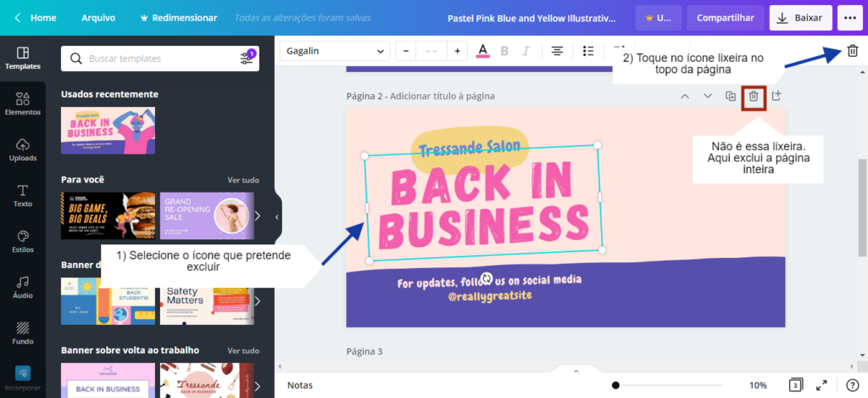The height and width of the screenshot is (398, 868).
Task: Delete page 2 with page trash icon
Action: [x=754, y=97]
